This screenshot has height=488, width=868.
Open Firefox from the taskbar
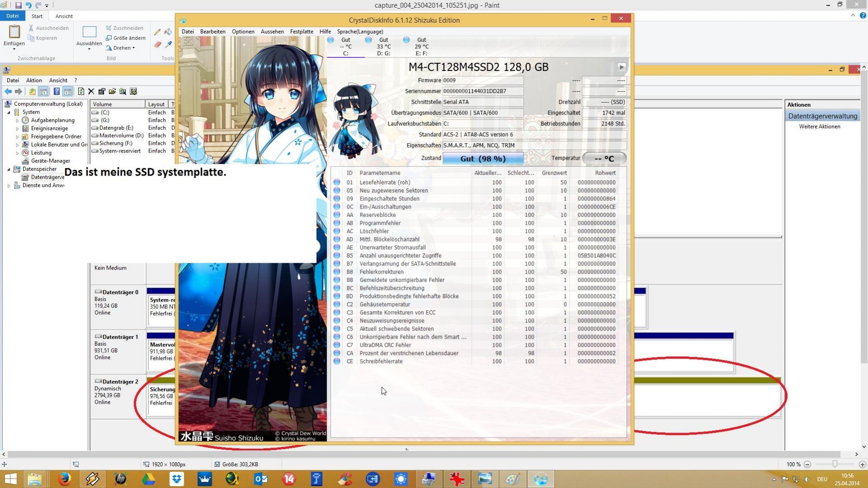pyautogui.click(x=64, y=479)
